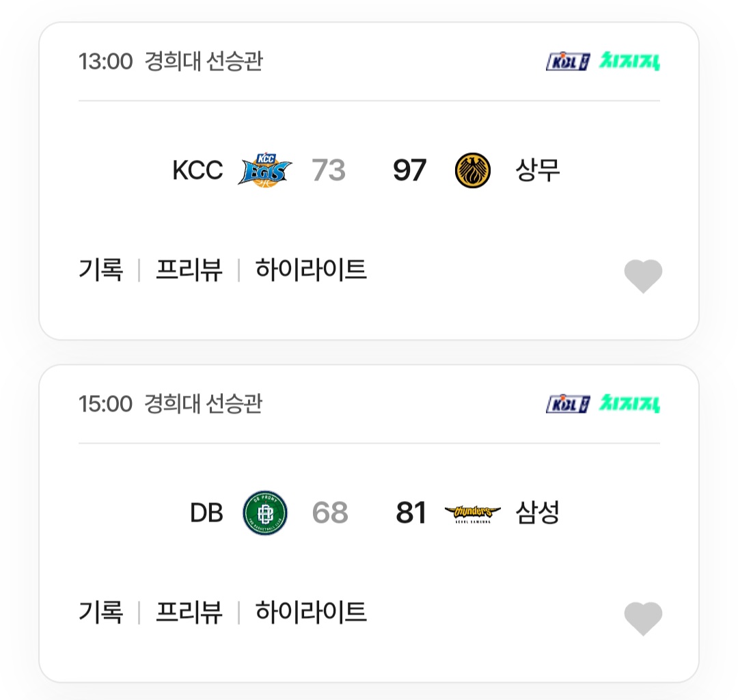The width and height of the screenshot is (738, 700).
Task: Open 프리뷰 for DB vs 삼성 game
Action: point(189,612)
